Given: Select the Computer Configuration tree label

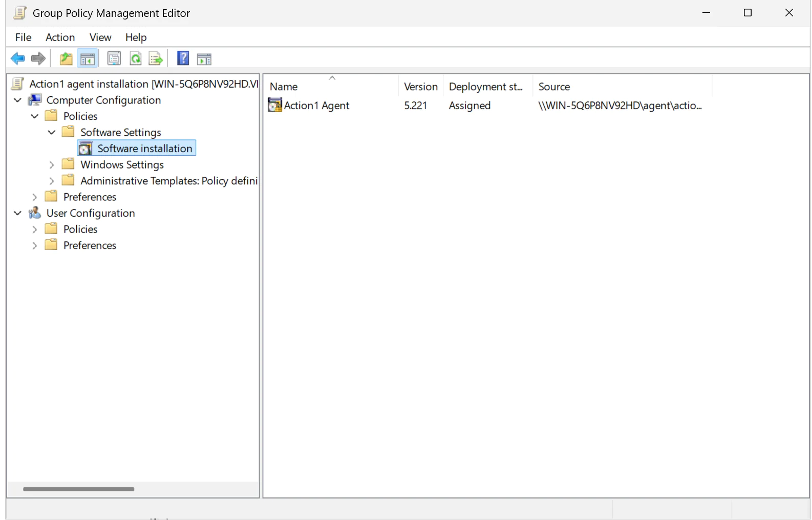Looking at the screenshot, I should pos(103,100).
